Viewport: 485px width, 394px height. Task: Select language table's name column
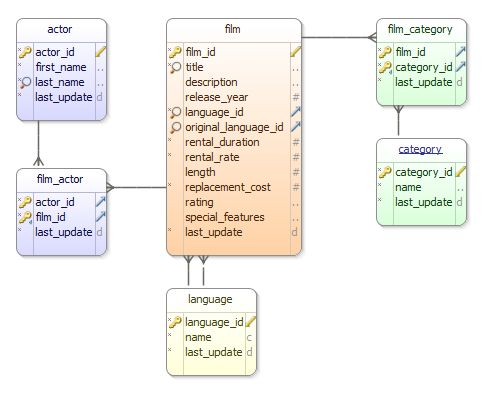pyautogui.click(x=198, y=337)
